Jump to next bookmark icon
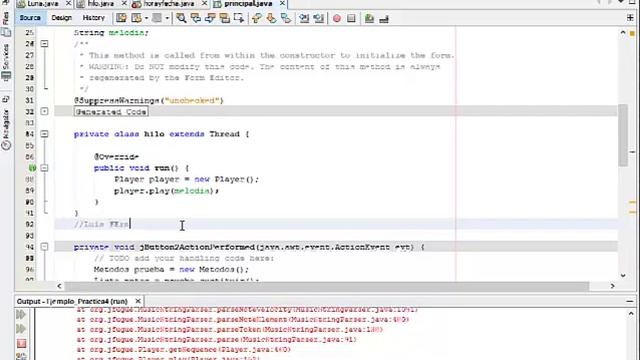 pos(271,18)
